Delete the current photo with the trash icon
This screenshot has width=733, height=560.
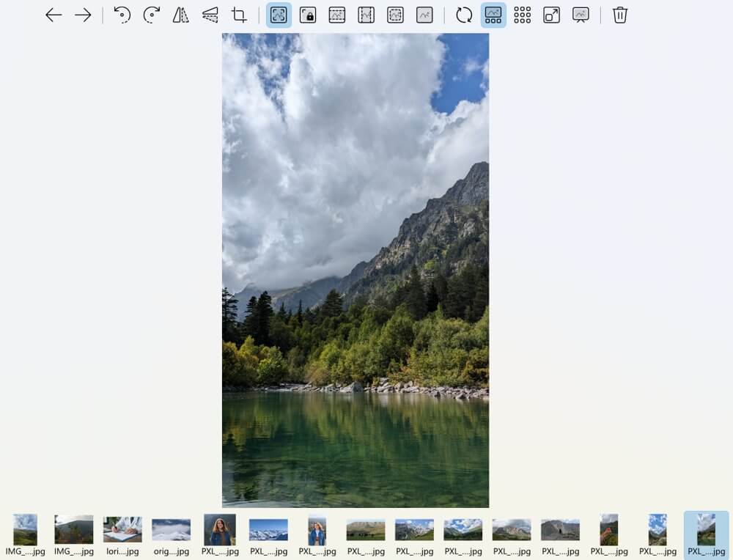[x=619, y=15]
